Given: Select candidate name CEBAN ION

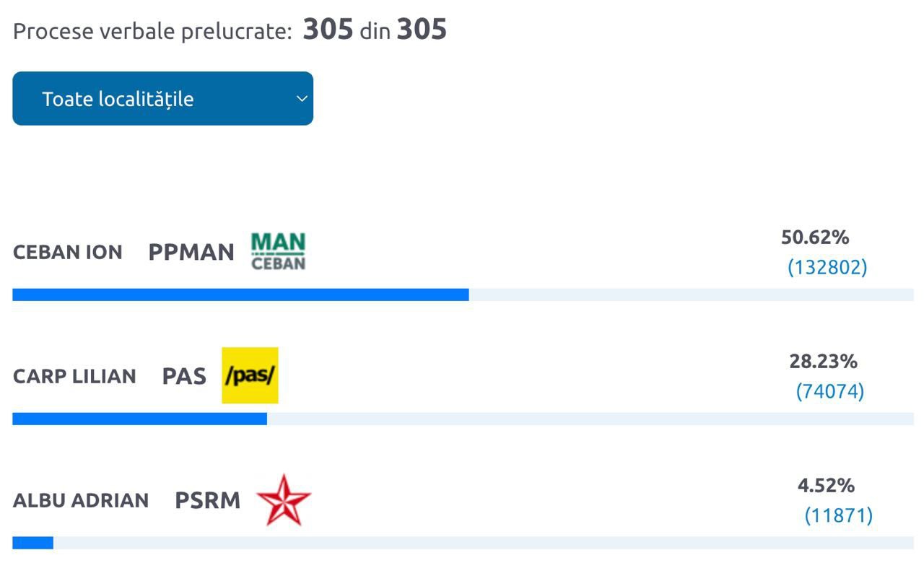Looking at the screenshot, I should [x=68, y=253].
